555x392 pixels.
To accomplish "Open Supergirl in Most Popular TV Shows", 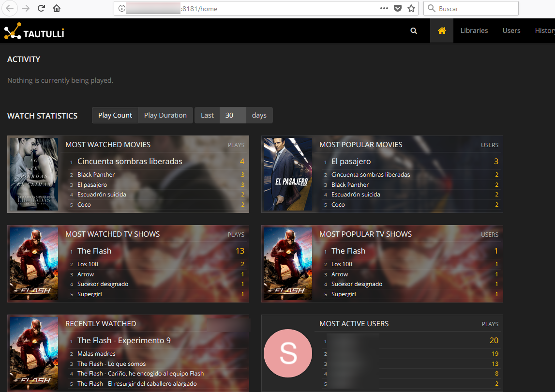I will (x=344, y=294).
